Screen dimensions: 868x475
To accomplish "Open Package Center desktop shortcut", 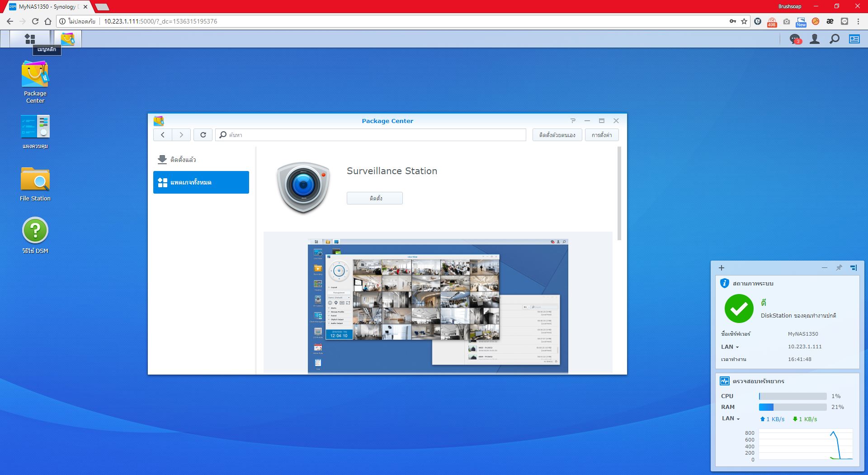I will coord(35,82).
